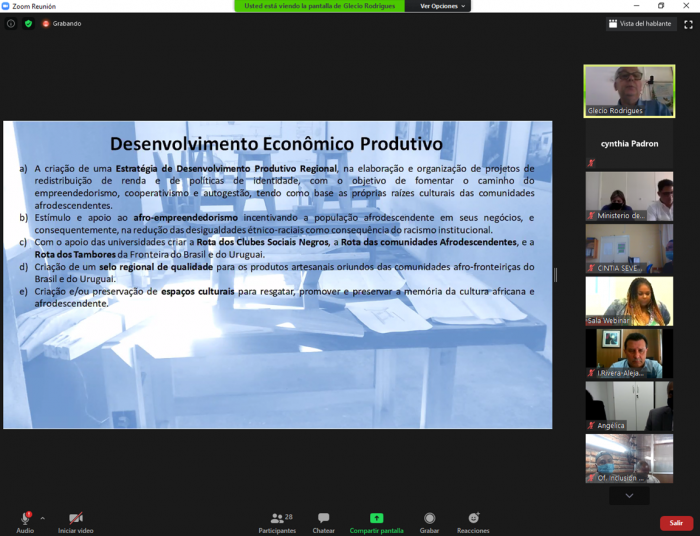The height and width of the screenshot is (536, 700).
Task: Open the Chatear chat panel
Action: coord(323,519)
